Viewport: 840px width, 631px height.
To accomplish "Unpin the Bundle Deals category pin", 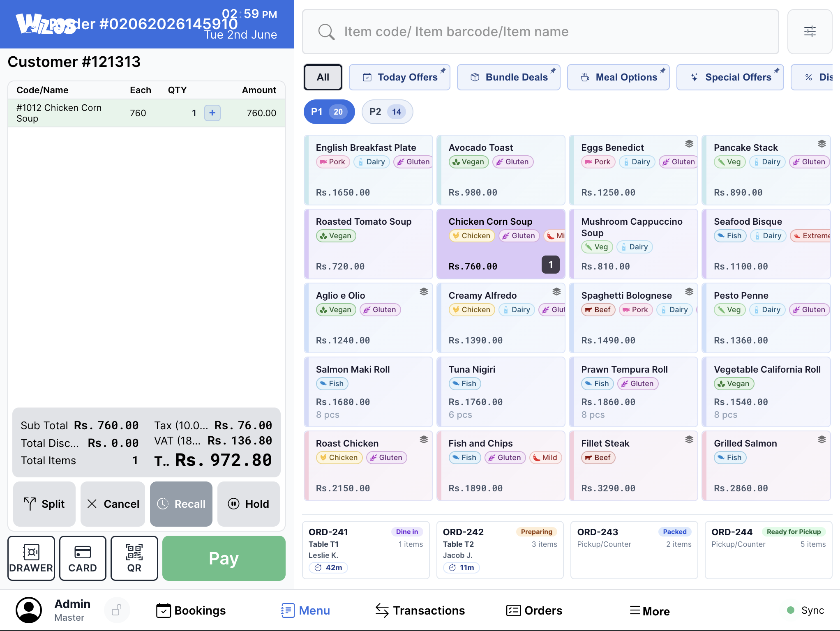I will [x=553, y=71].
